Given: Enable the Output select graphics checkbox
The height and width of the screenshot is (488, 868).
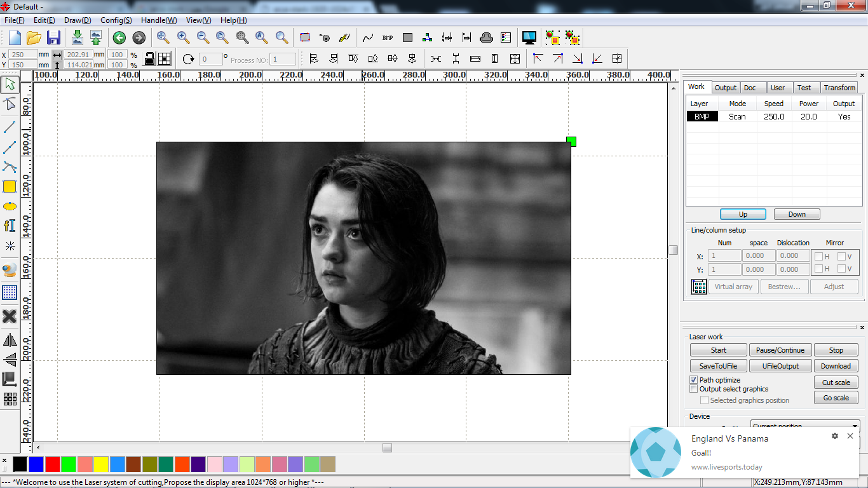Looking at the screenshot, I should (694, 389).
